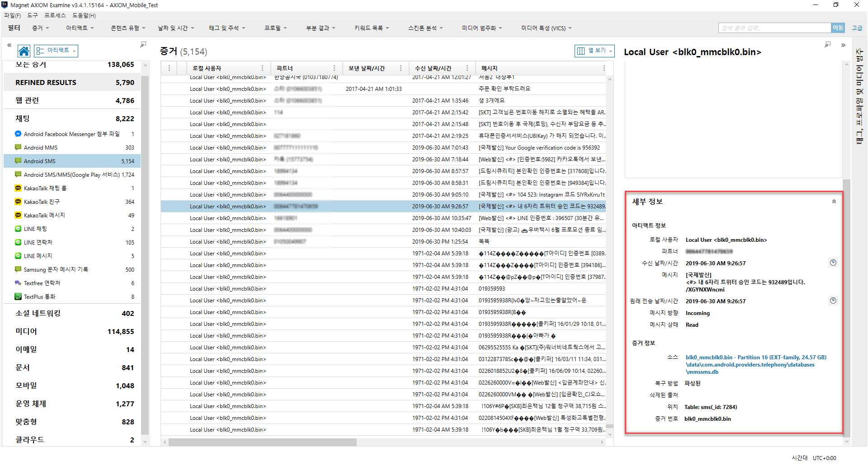868x470 pixels.
Task: Select the Android SMS artifact
Action: [x=72, y=161]
